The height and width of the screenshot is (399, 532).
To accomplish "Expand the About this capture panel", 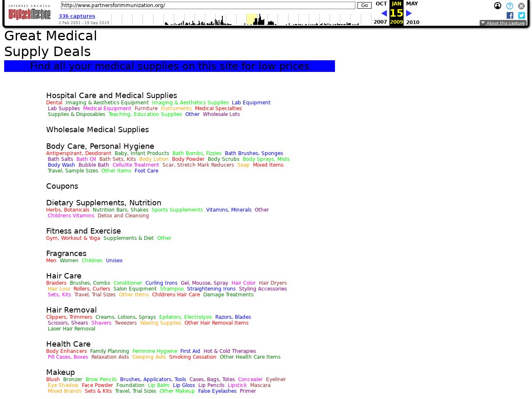I will 503,23.
